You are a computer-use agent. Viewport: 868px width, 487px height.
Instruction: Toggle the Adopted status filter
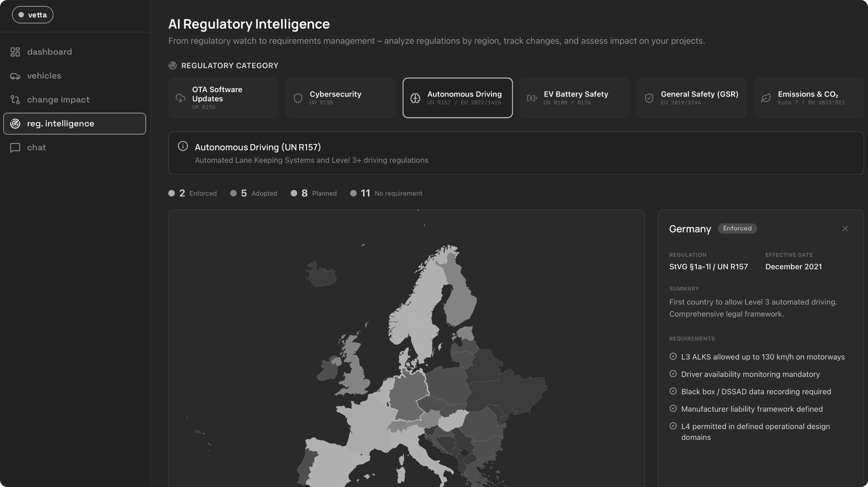click(x=254, y=193)
